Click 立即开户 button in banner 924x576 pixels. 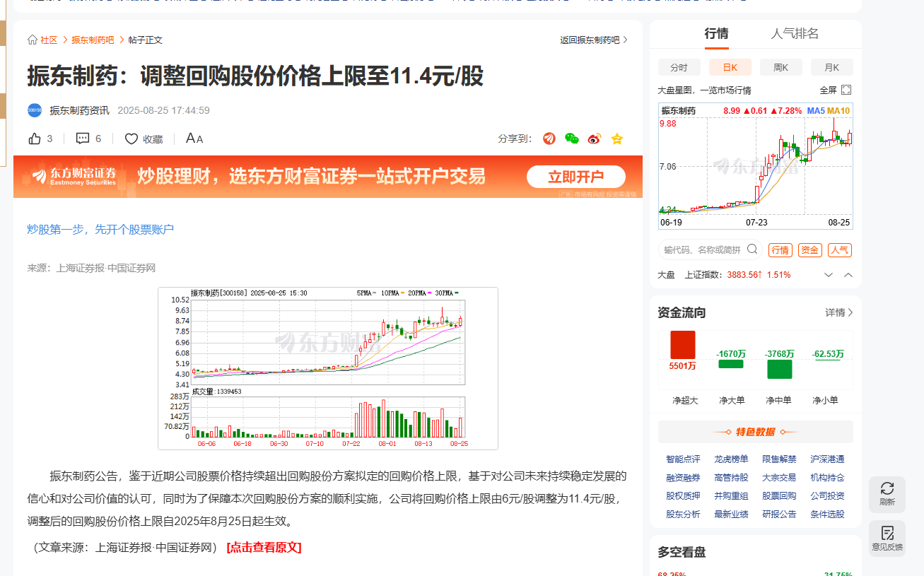pos(576,177)
